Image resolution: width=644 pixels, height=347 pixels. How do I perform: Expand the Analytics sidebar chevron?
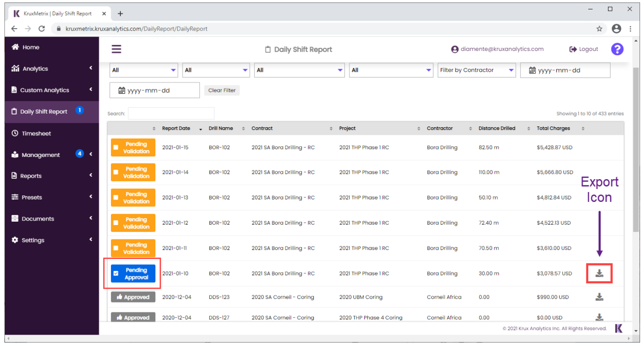point(91,68)
